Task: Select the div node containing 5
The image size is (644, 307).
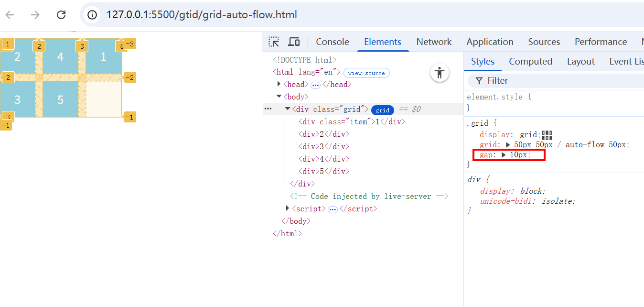Action: (324, 171)
